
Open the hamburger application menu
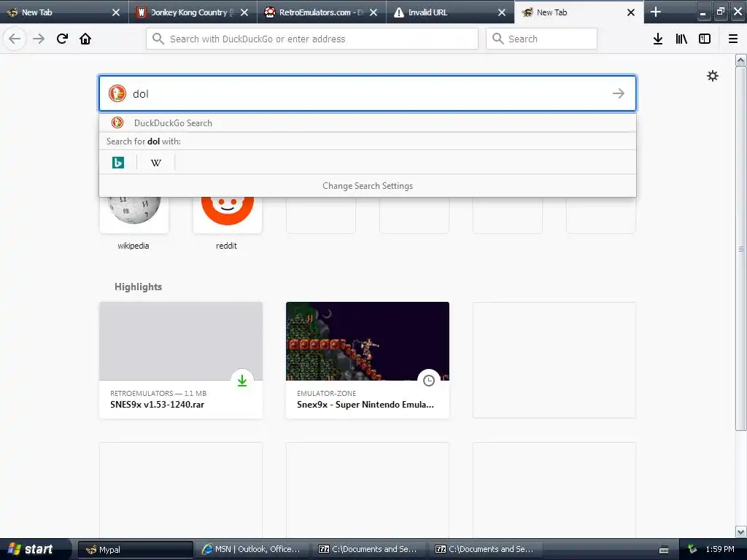pyautogui.click(x=732, y=39)
